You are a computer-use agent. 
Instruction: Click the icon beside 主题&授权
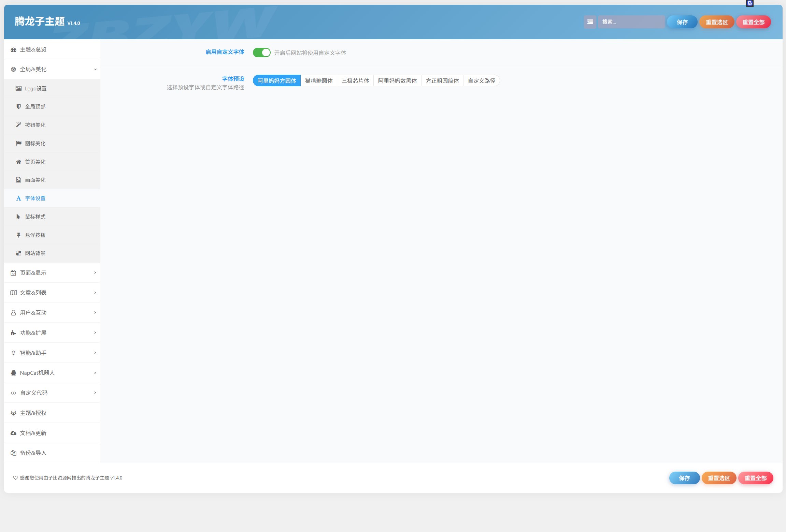coord(14,413)
